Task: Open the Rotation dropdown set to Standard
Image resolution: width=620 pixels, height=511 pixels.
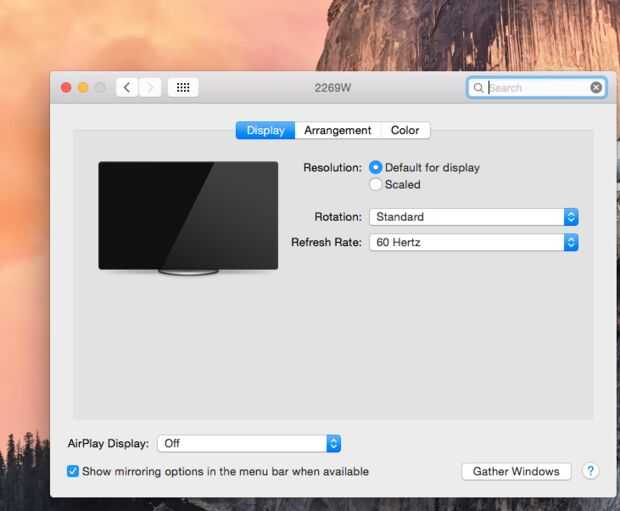Action: [474, 217]
